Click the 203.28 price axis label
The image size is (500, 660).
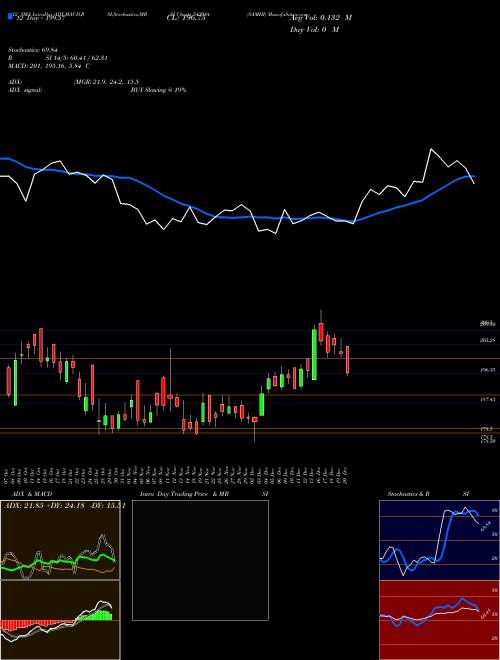tap(487, 340)
